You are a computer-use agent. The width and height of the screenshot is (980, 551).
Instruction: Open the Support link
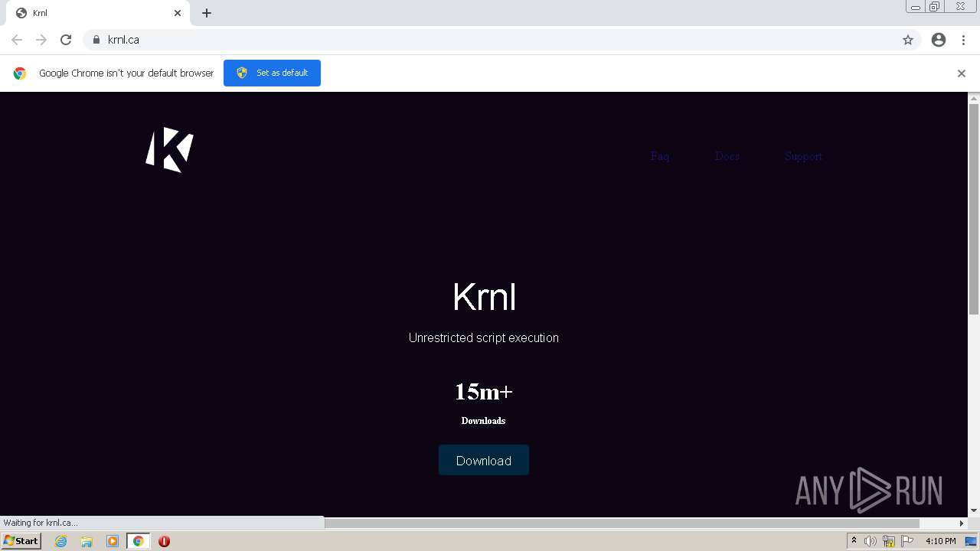coord(803,156)
